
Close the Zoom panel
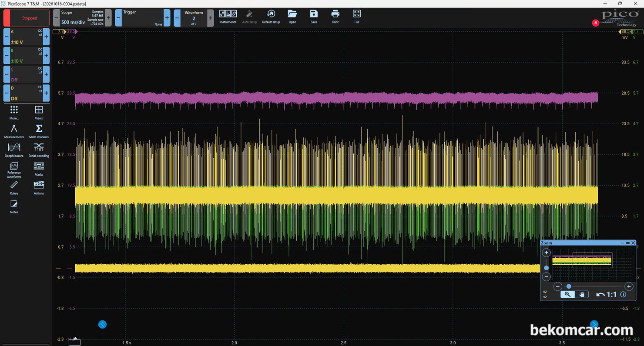(633, 243)
